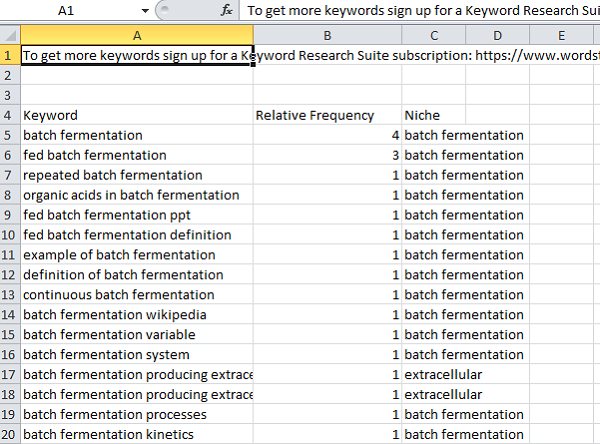Click empty cell A2
The image size is (600, 444).
click(x=137, y=75)
